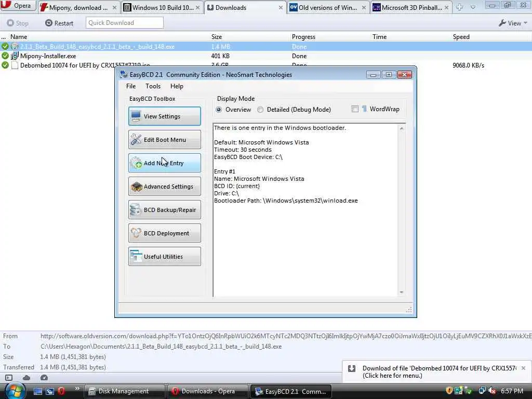Image resolution: width=532 pixels, height=399 pixels.
Task: Select the easybcd_2.1.1_beta download row
Action: (266, 46)
